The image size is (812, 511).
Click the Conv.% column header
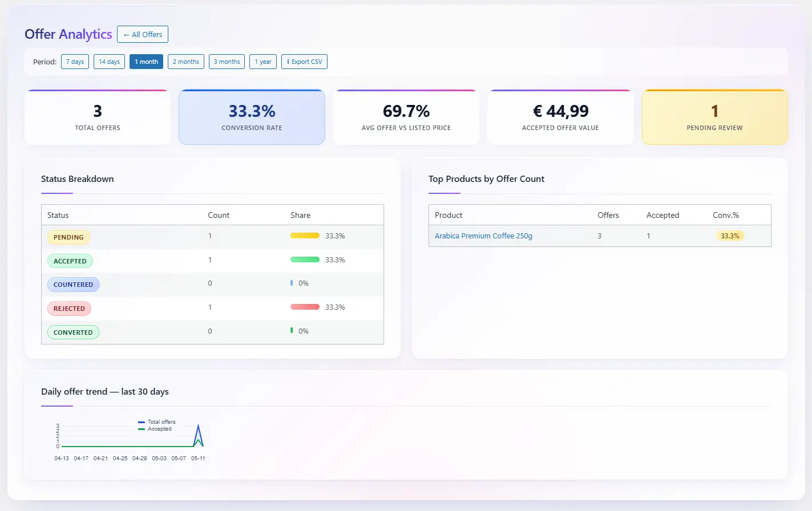(x=726, y=215)
